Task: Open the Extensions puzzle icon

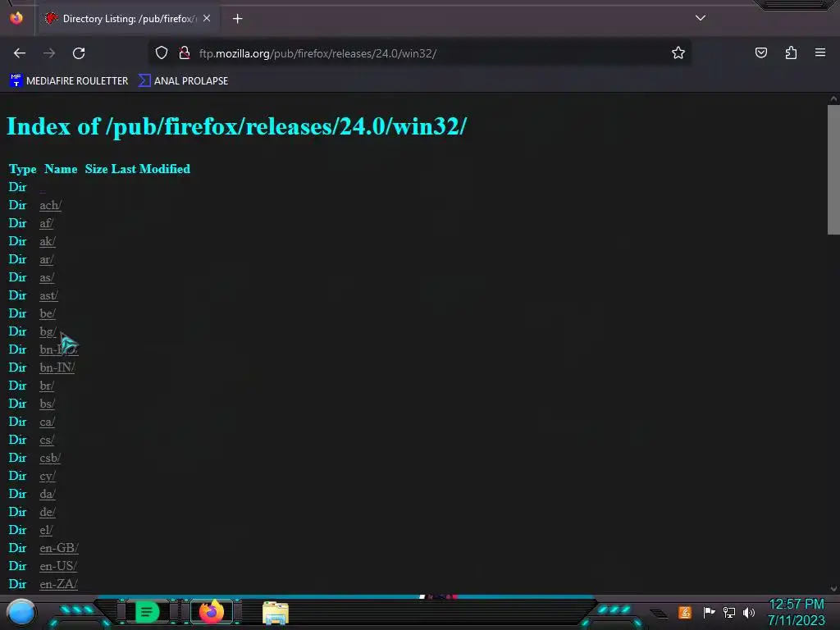Action: tap(791, 53)
